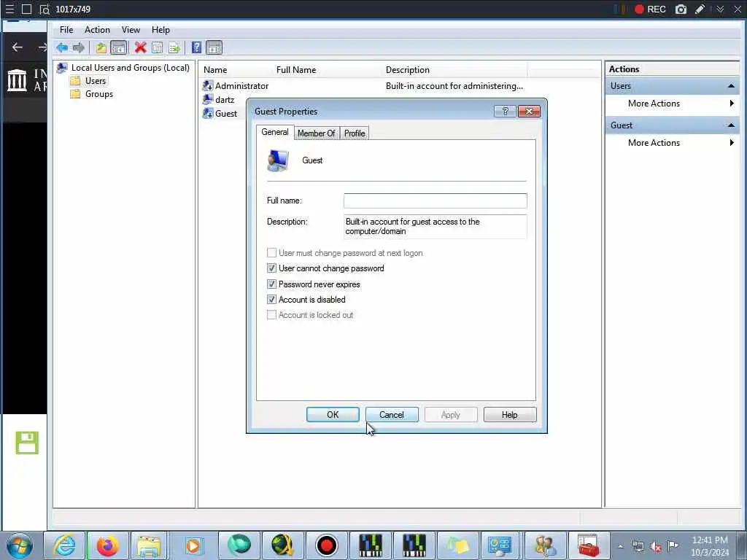Click the taskbar clock showing 12:41 PM
This screenshot has width=747, height=560.
(710, 546)
